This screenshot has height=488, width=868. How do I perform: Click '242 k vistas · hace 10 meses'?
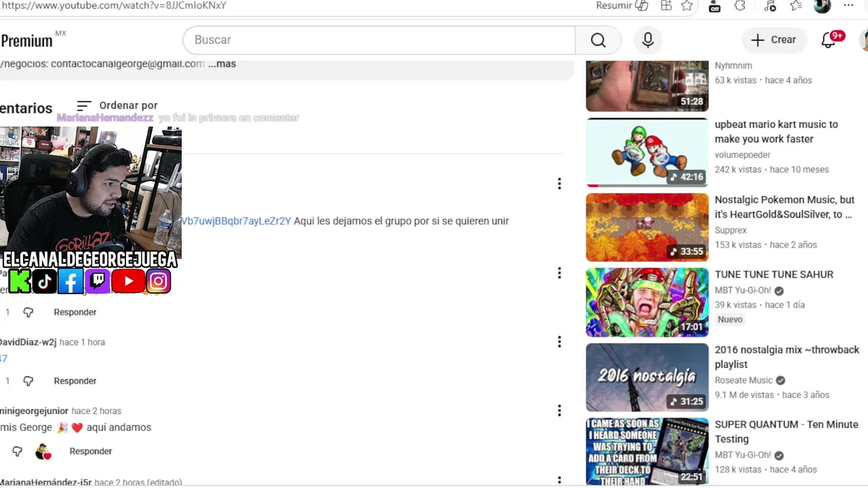click(x=772, y=169)
